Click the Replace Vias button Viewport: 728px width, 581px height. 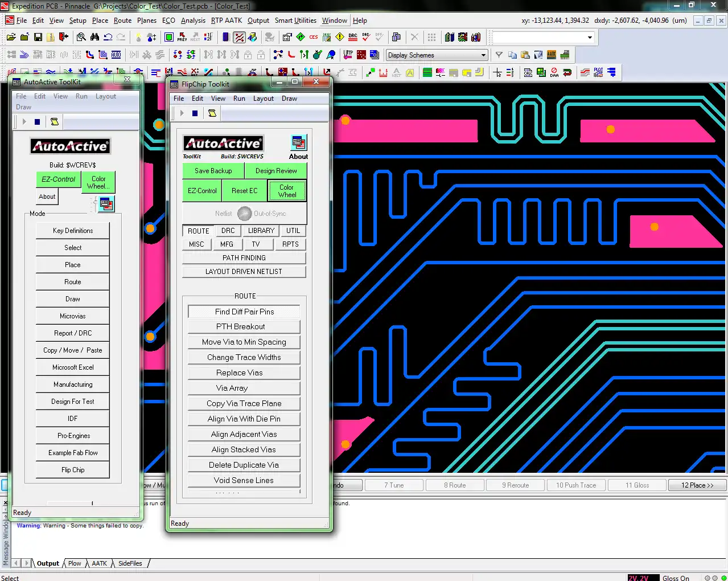point(244,373)
